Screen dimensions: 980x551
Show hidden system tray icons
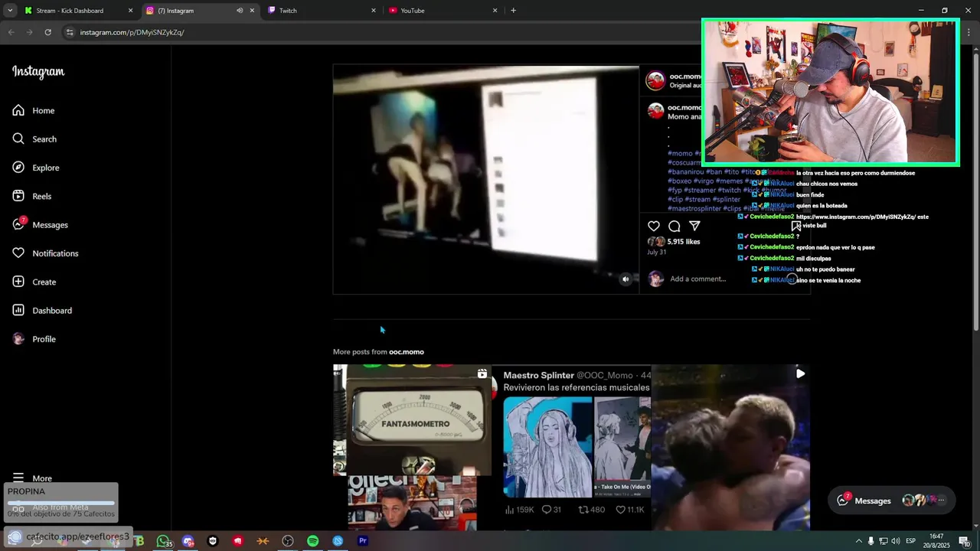click(x=858, y=541)
